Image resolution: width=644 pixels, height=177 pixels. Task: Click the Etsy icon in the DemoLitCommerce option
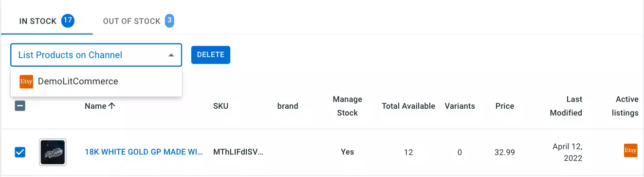coord(26,81)
